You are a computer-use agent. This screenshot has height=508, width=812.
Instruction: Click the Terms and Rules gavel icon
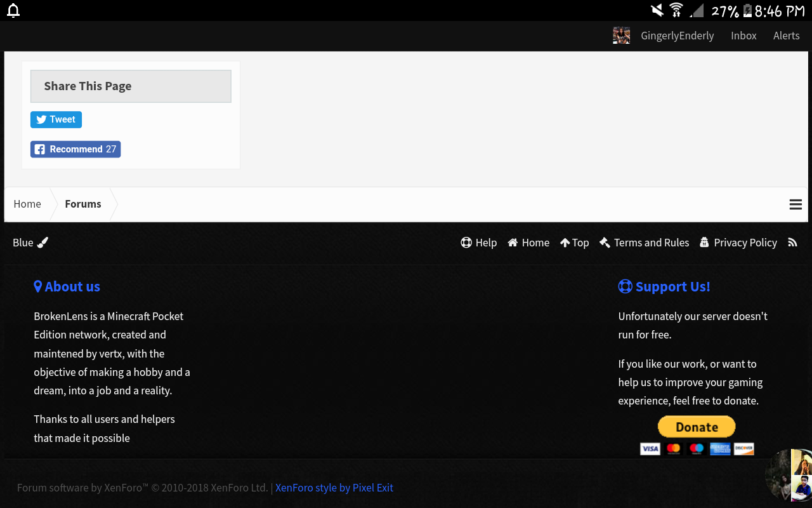(605, 243)
